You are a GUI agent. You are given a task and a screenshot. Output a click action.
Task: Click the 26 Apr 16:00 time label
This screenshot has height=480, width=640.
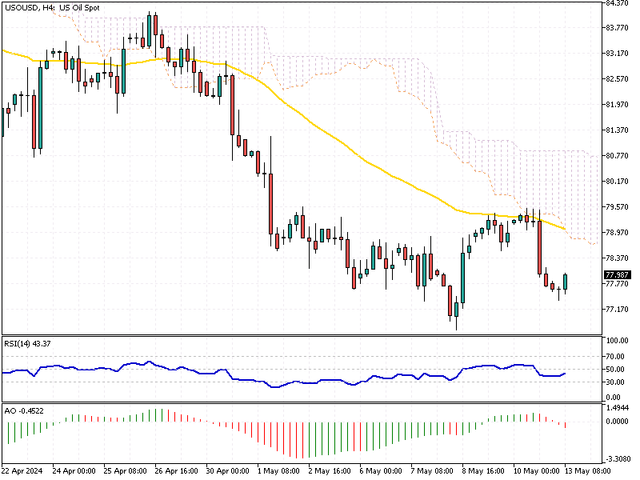tap(176, 471)
